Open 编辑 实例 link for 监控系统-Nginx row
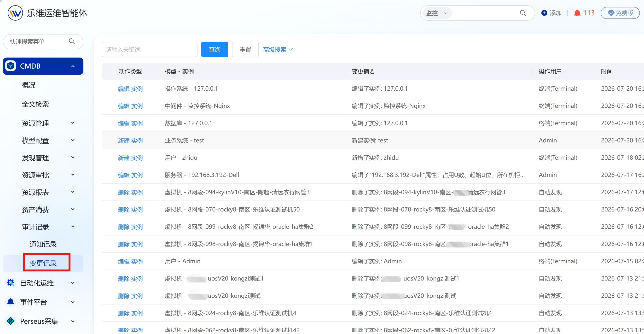The height and width of the screenshot is (334, 644). (130, 106)
